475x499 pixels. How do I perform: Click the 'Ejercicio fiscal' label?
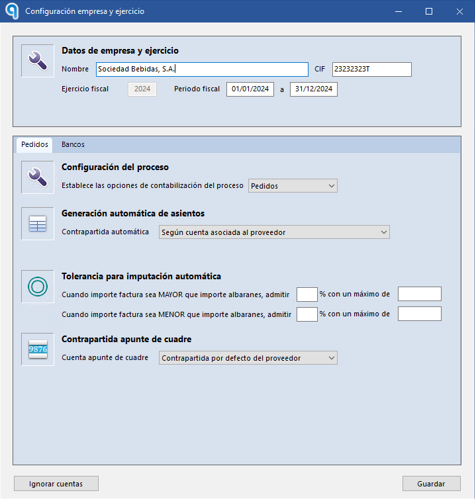tap(85, 89)
